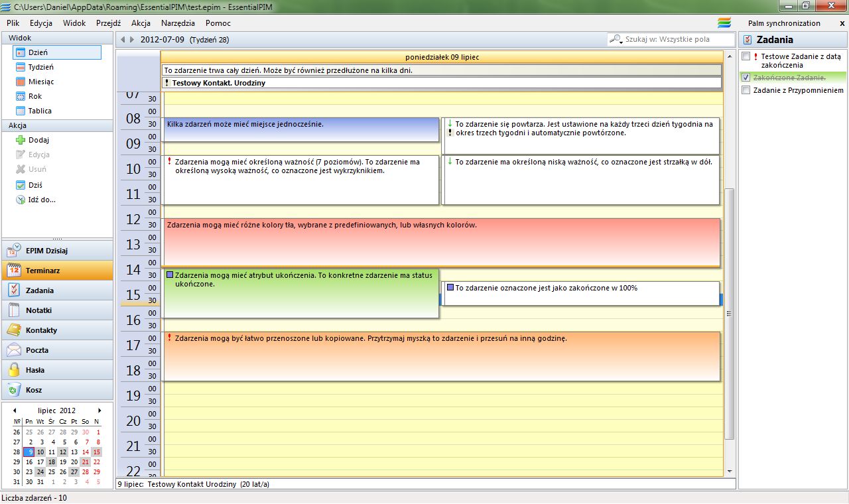The image size is (849, 504).
Task: Click the Zadania panel header icon
Action: [748, 40]
